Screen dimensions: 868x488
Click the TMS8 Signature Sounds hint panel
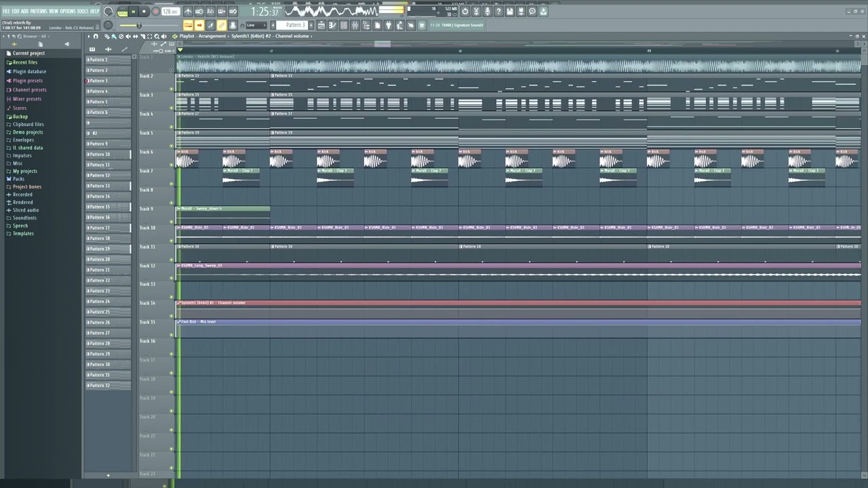(x=457, y=25)
